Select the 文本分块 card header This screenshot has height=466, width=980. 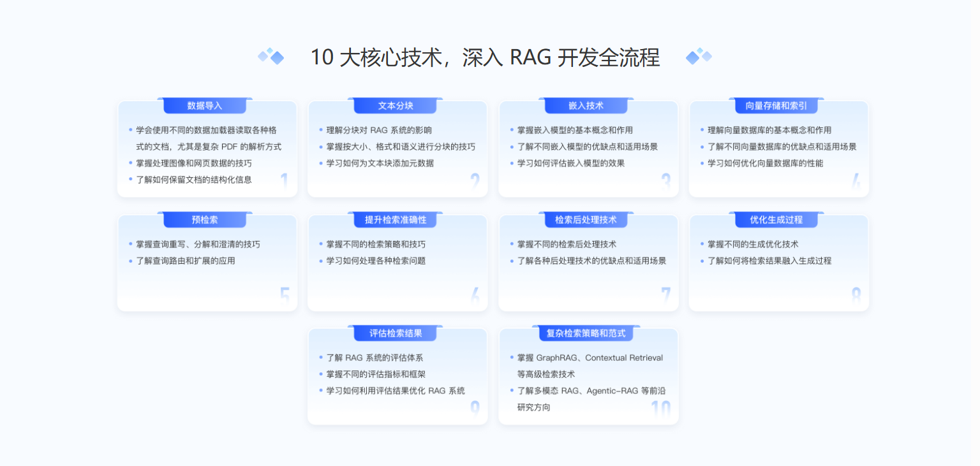click(x=396, y=106)
